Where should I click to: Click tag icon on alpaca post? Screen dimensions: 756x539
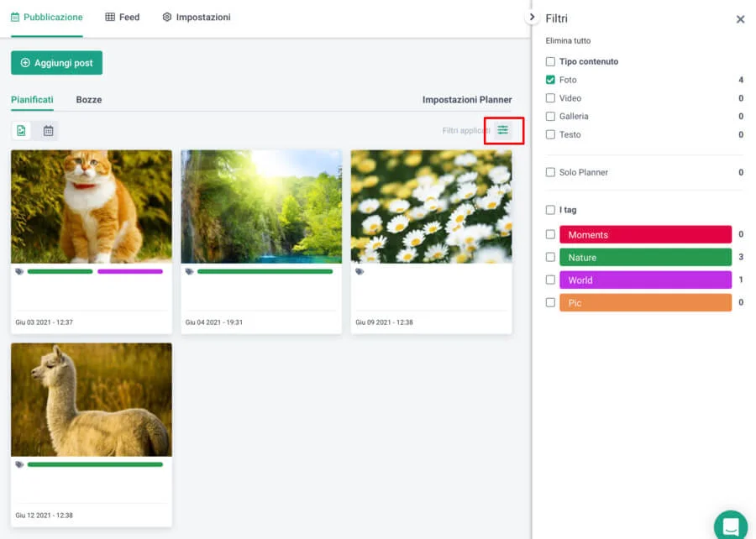tap(19, 464)
